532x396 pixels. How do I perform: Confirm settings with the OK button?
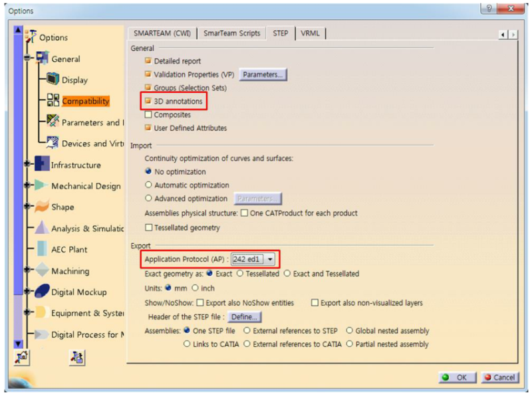coord(457,377)
